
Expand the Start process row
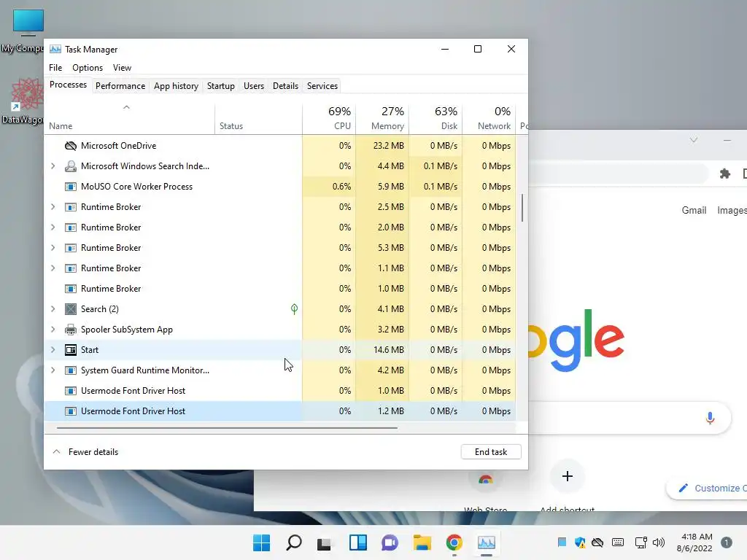coord(53,350)
